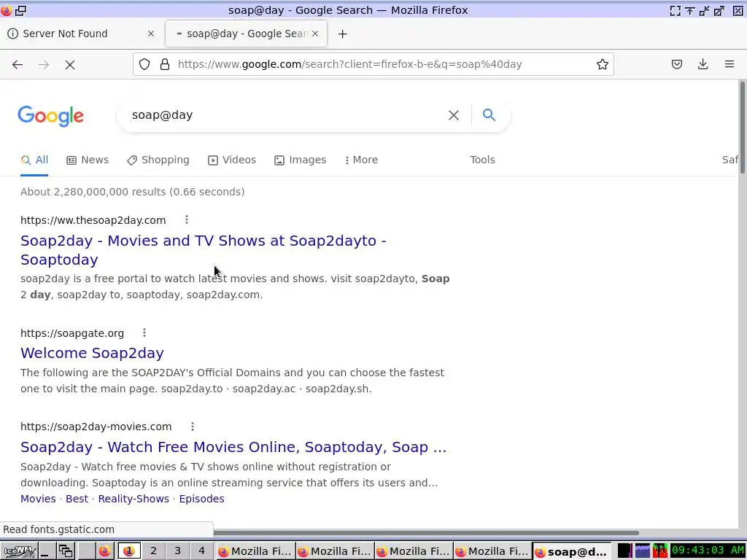The height and width of the screenshot is (560, 747).
Task: Click the forward navigation arrow
Action: pyautogui.click(x=44, y=64)
